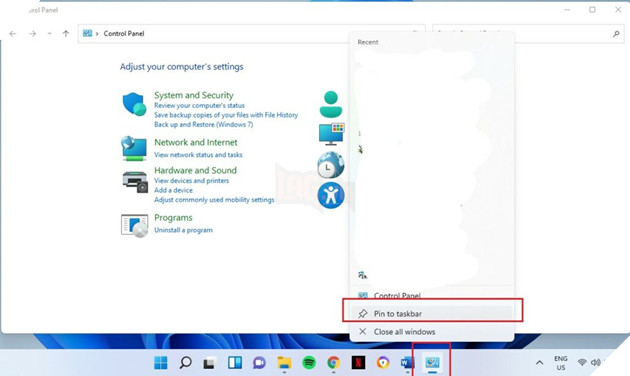This screenshot has height=376, width=630.
Task: Click View network status and tasks
Action: click(x=198, y=155)
